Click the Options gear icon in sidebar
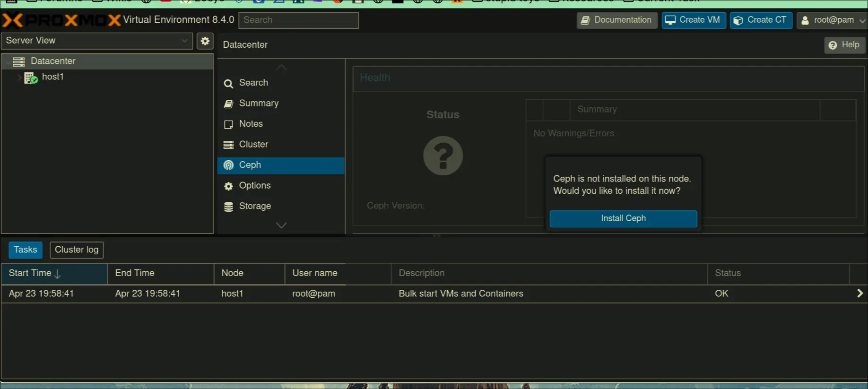This screenshot has width=868, height=389. click(x=228, y=186)
